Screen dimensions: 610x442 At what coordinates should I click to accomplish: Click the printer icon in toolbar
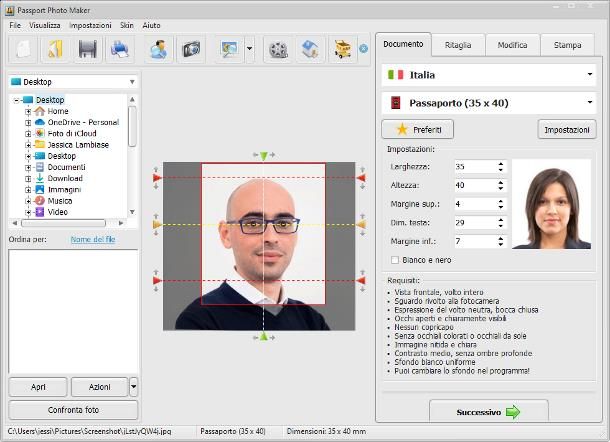click(120, 49)
